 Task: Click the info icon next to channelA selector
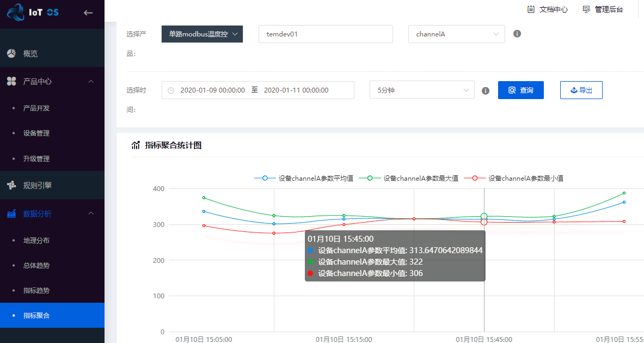point(517,34)
